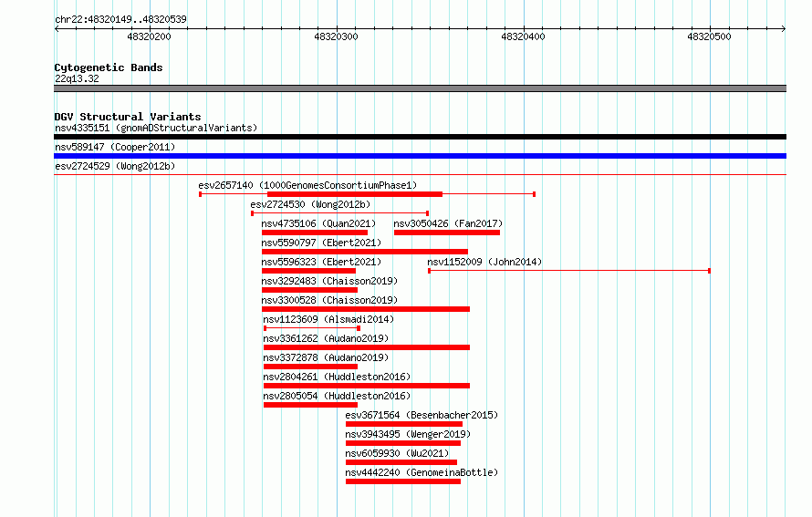The width and height of the screenshot is (812, 517).
Task: Click the chr22:48320149..48320539 region label
Action: pos(120,20)
